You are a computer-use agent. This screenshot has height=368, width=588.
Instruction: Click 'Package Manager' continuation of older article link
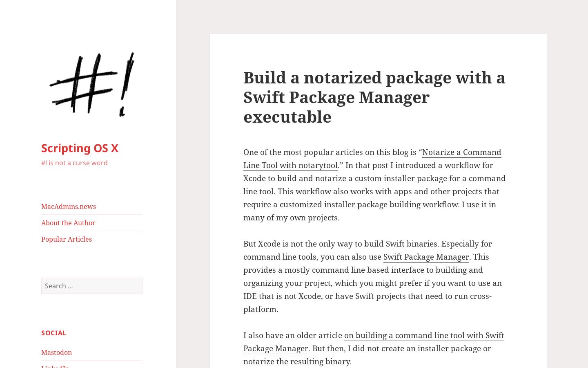276,348
